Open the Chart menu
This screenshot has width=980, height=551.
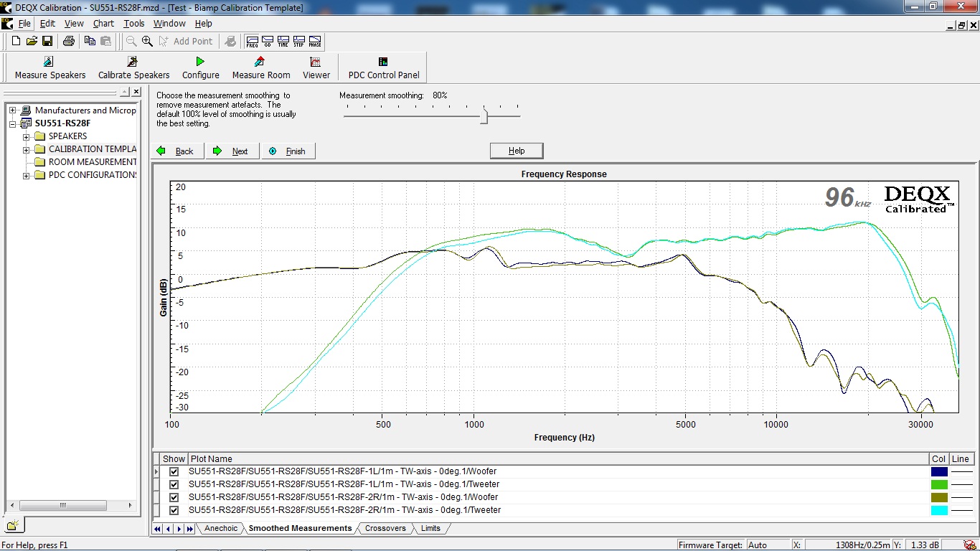[103, 24]
